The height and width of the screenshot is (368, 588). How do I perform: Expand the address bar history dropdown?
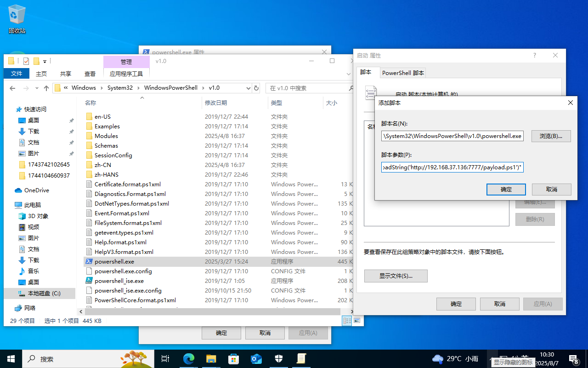pos(248,88)
